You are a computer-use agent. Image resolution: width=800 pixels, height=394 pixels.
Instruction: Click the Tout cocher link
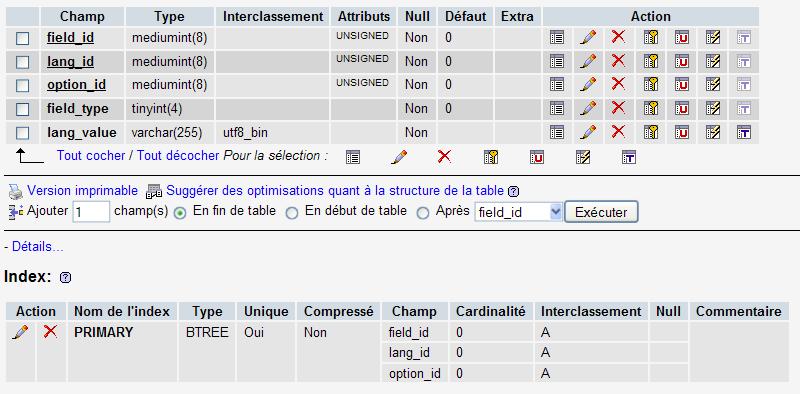click(91, 156)
